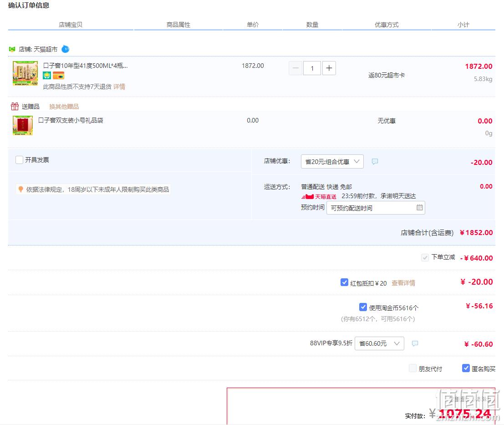Click the 详情 link under return policy note
Viewport: 504px width, 425px height.
119,87
